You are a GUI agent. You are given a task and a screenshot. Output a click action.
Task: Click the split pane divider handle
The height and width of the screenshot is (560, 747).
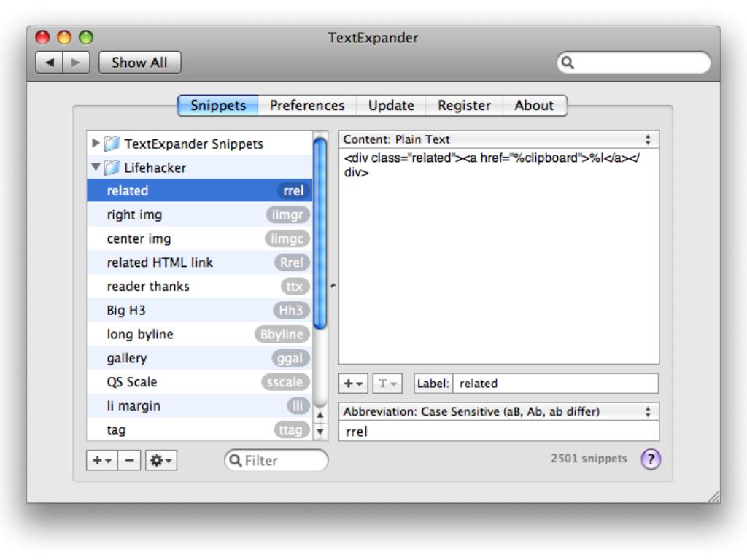pos(333,286)
